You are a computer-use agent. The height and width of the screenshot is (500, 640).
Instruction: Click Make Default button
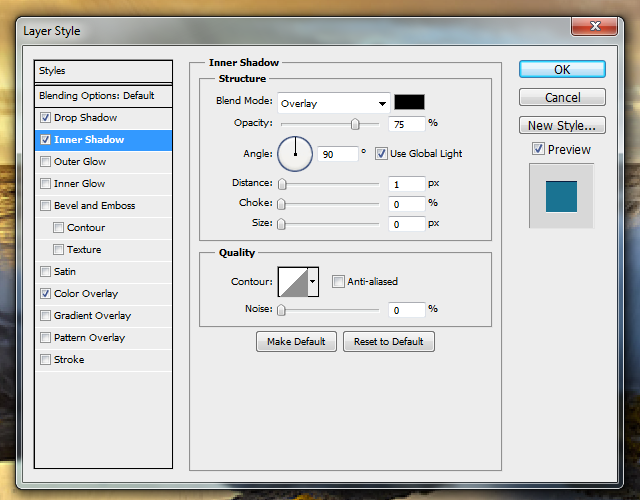pyautogui.click(x=296, y=341)
